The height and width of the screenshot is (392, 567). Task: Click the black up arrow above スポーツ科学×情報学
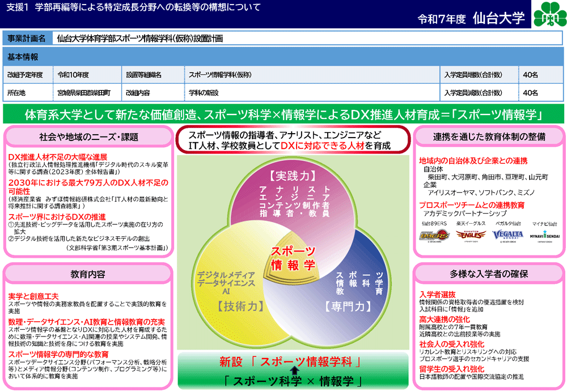[x=295, y=372]
